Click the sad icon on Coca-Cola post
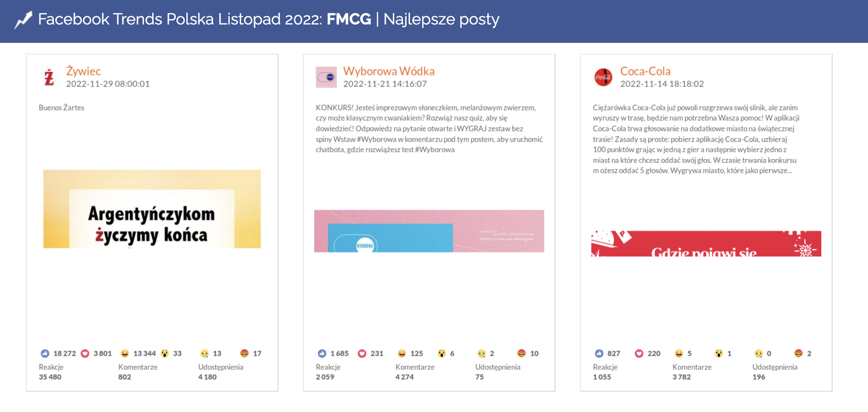 point(759,353)
